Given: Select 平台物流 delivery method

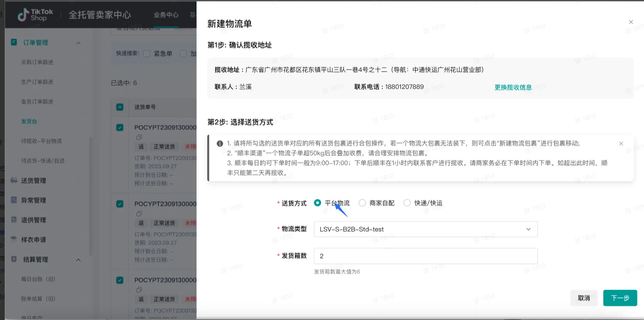Looking at the screenshot, I should 317,203.
